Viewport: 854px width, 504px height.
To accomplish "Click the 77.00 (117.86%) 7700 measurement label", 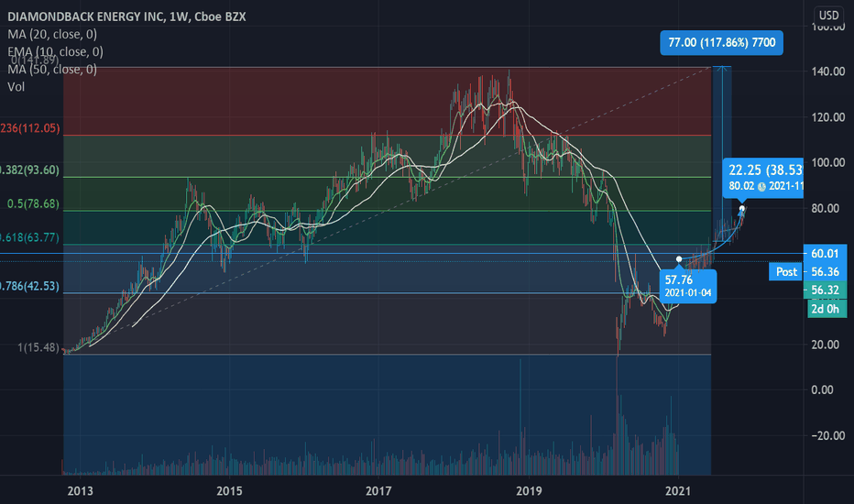I will [x=722, y=42].
